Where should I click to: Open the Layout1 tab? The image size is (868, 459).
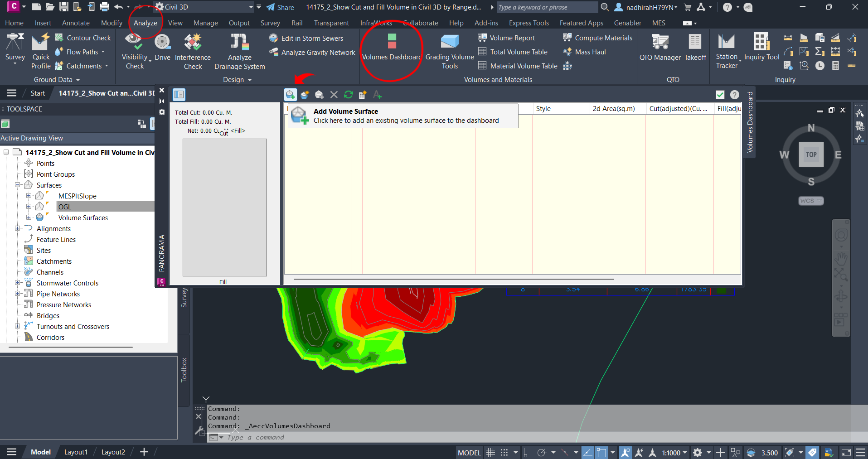click(x=75, y=452)
